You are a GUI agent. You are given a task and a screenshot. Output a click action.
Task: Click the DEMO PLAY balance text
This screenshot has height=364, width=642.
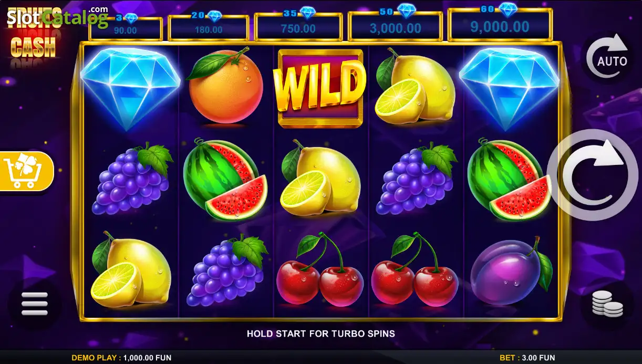121,358
